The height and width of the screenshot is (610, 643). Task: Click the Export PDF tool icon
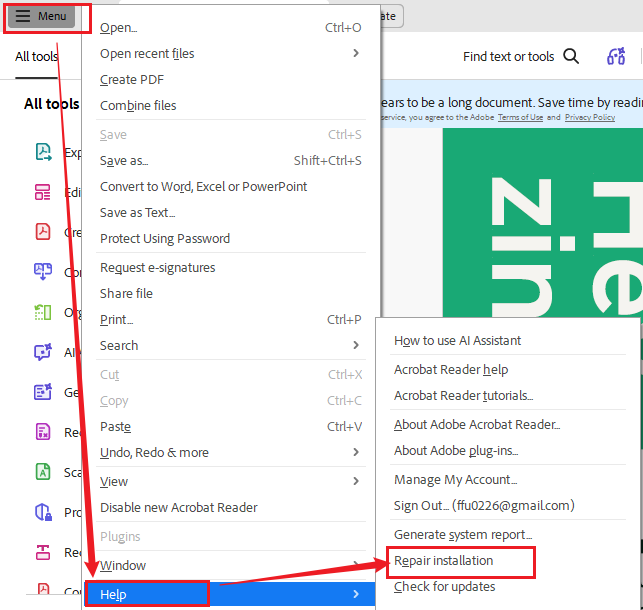[x=43, y=152]
